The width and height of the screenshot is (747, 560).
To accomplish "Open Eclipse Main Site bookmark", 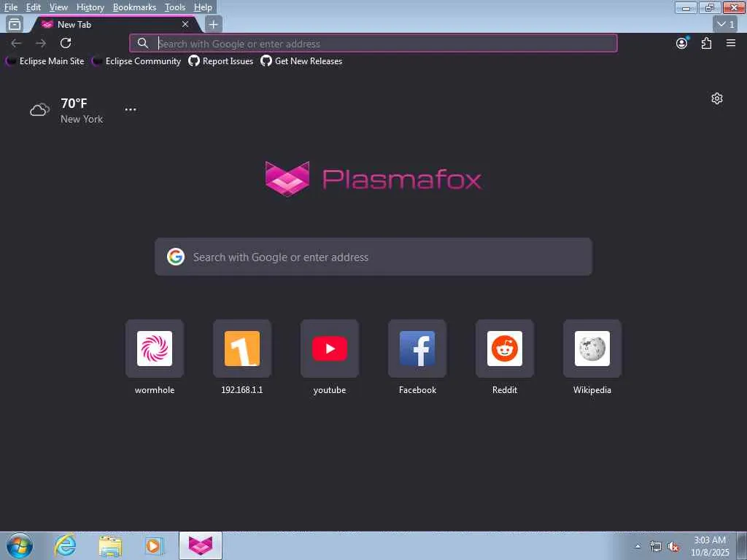I will point(45,61).
